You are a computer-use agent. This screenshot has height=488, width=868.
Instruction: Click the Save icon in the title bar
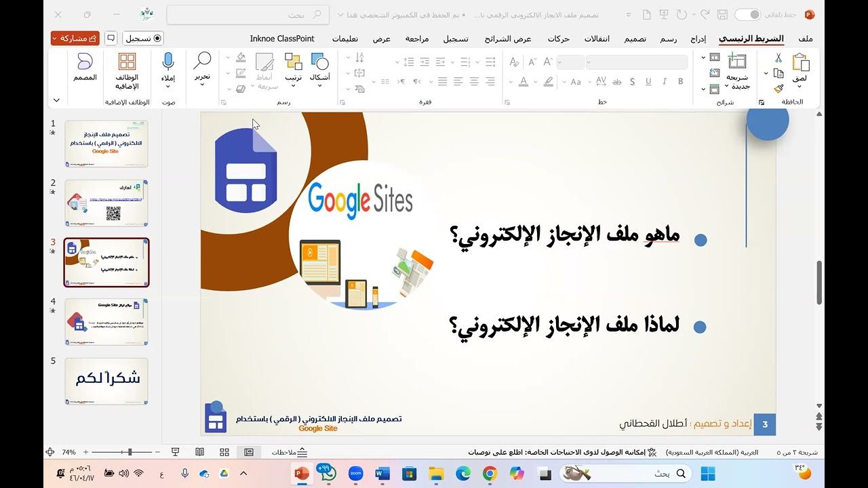click(x=723, y=14)
